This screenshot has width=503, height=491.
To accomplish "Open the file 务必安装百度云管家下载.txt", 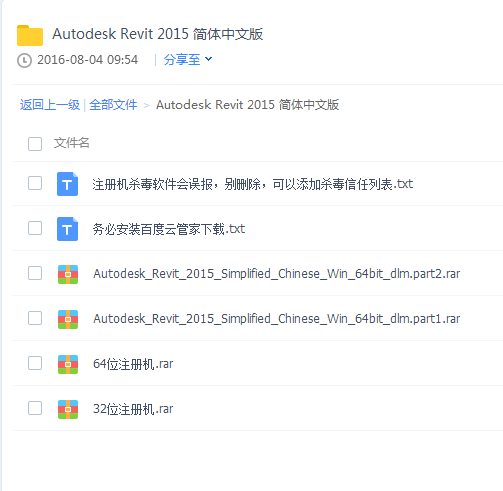I will (169, 229).
